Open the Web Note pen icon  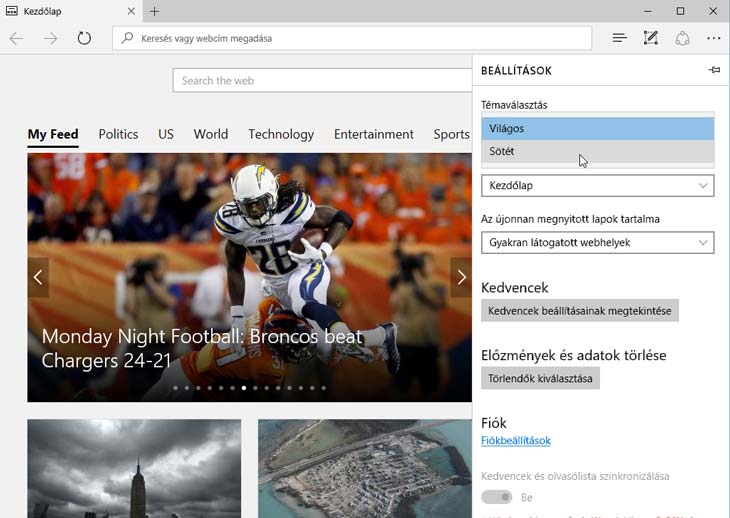coord(651,38)
